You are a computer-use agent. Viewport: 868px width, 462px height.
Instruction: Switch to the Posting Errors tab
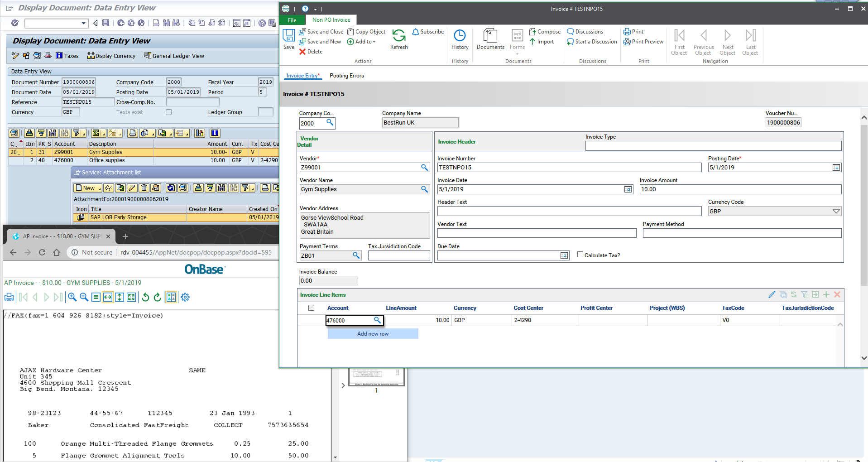tap(347, 76)
